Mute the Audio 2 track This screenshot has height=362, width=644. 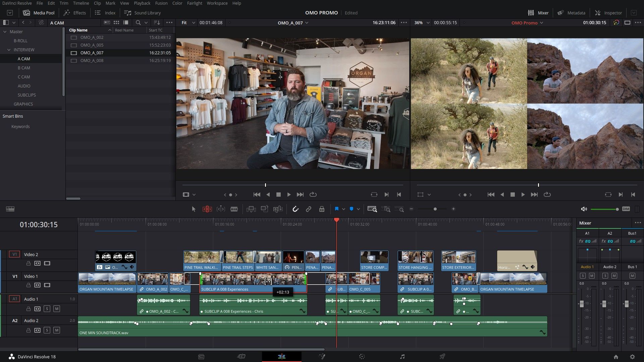pos(57,330)
